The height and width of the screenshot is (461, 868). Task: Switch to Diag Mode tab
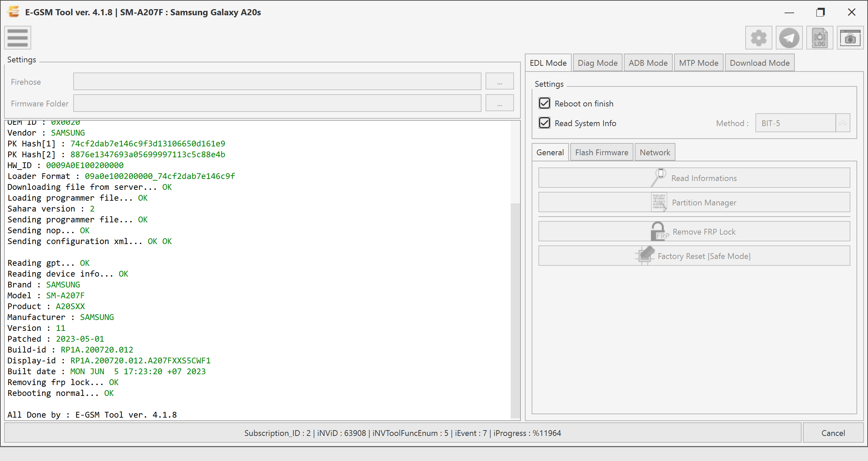point(598,63)
